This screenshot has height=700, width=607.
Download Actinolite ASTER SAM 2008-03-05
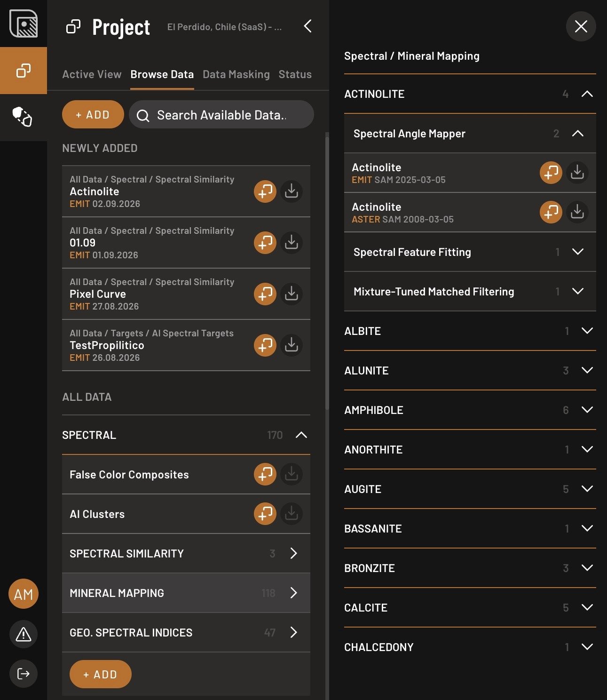click(577, 212)
